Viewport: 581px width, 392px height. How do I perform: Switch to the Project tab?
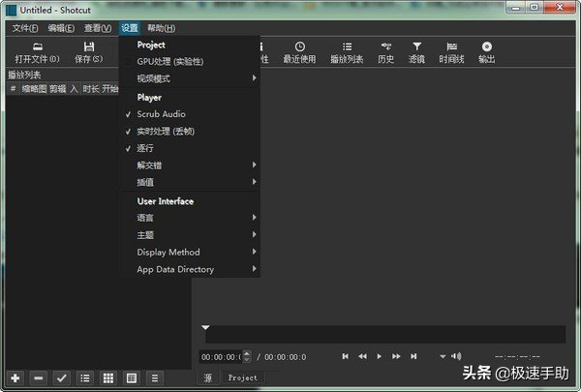click(243, 377)
